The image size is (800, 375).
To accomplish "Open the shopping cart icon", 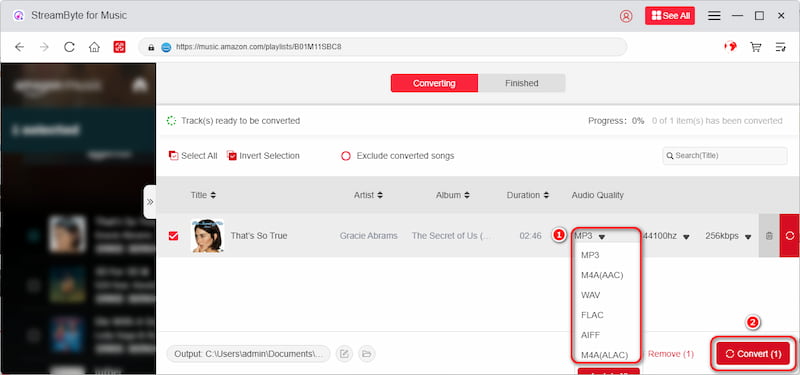I will click(x=756, y=47).
